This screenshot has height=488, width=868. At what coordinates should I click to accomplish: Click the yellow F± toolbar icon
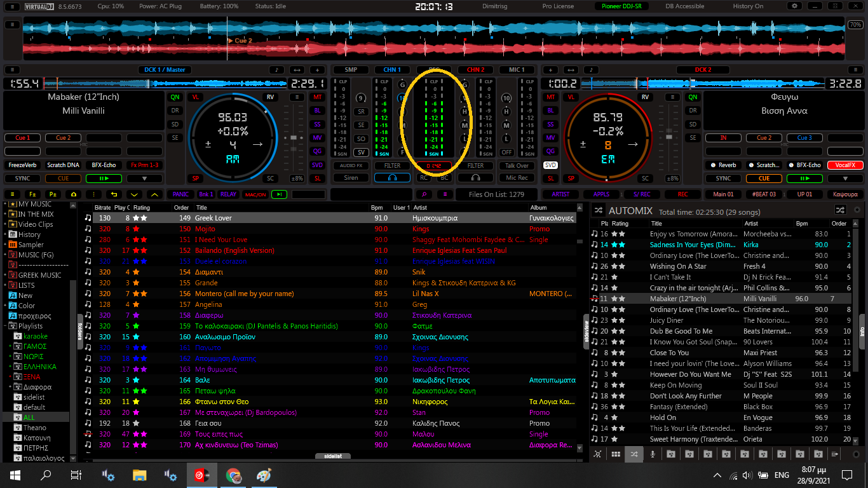point(32,194)
